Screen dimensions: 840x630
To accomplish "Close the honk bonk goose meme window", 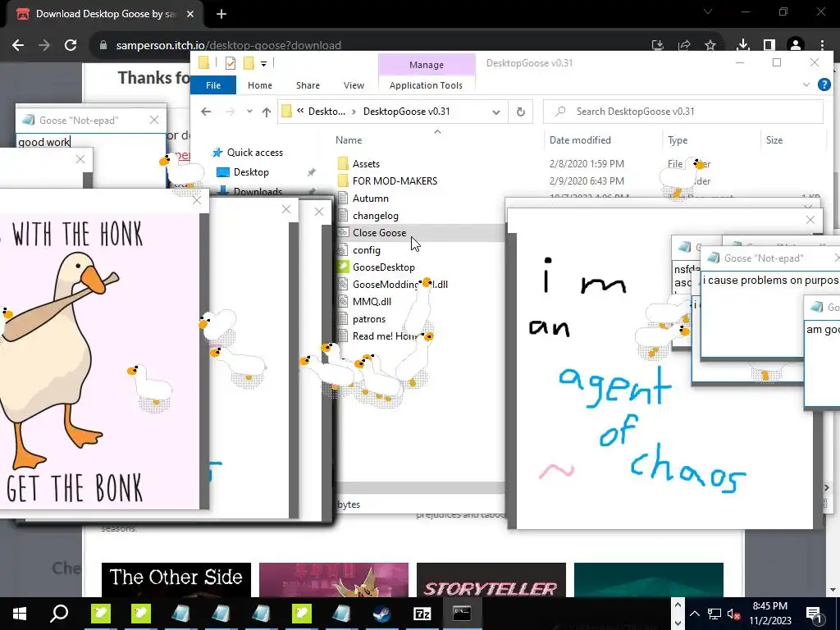I will point(197,200).
